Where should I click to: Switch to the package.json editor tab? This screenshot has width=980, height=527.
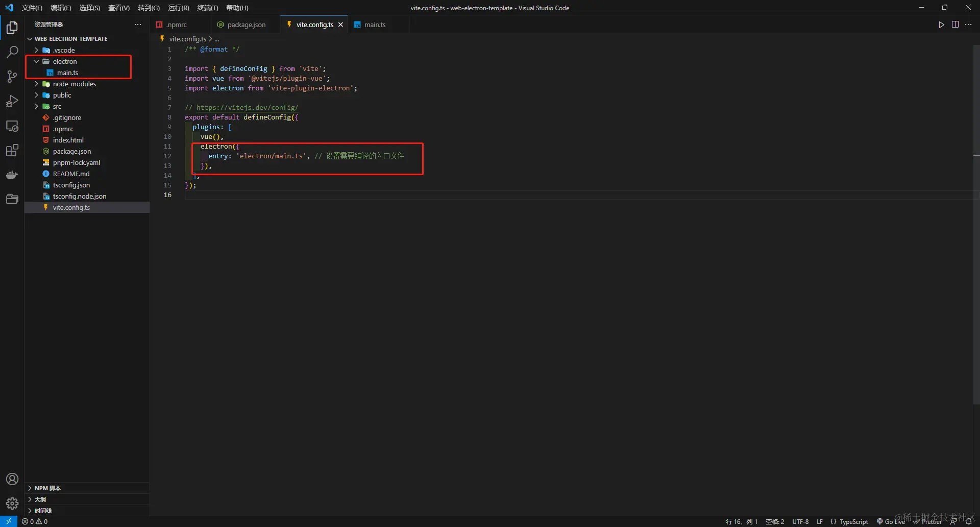[246, 25]
